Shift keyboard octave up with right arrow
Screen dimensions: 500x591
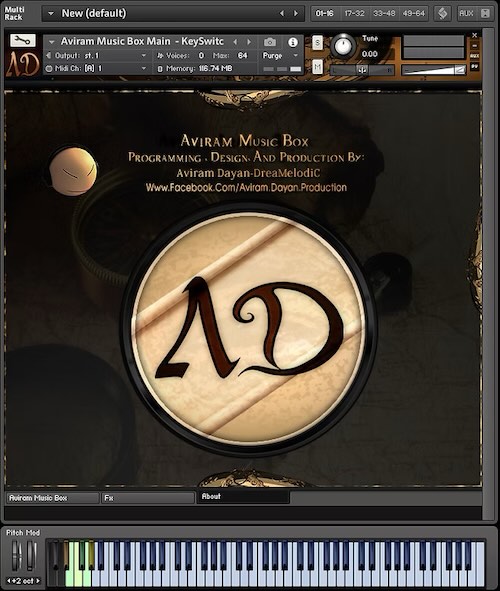tap(37, 581)
